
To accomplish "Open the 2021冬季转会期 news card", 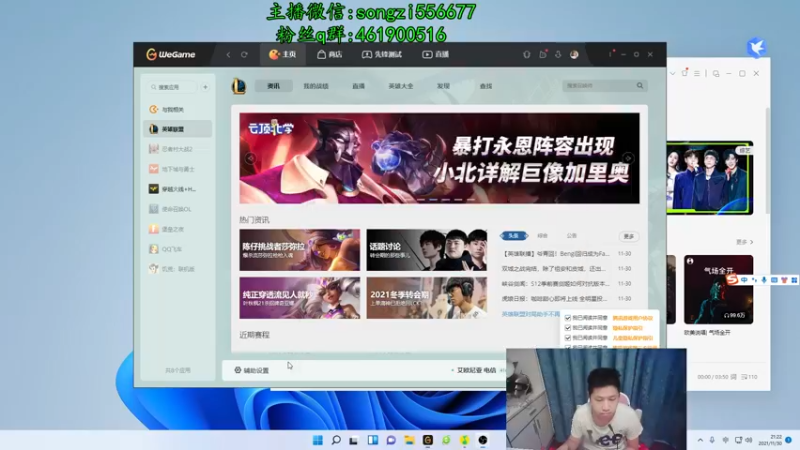I will pos(427,298).
